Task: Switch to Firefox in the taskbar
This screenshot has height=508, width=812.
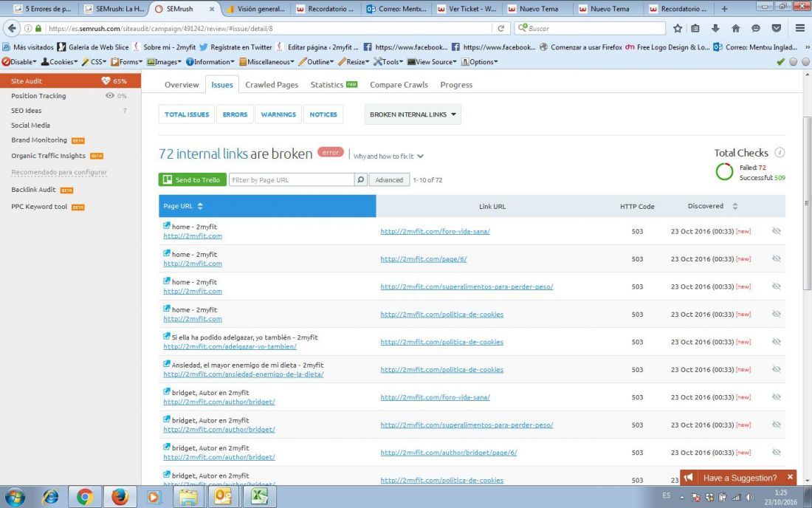Action: [x=120, y=497]
